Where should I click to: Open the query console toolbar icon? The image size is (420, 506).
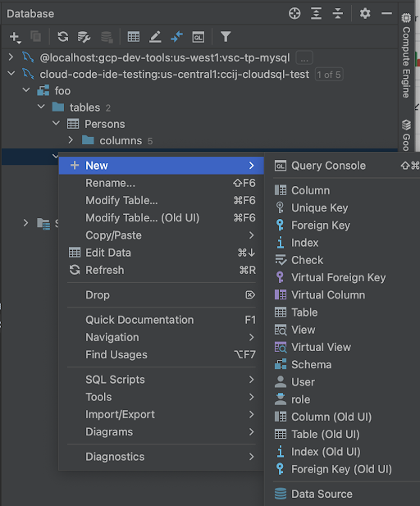[199, 37]
